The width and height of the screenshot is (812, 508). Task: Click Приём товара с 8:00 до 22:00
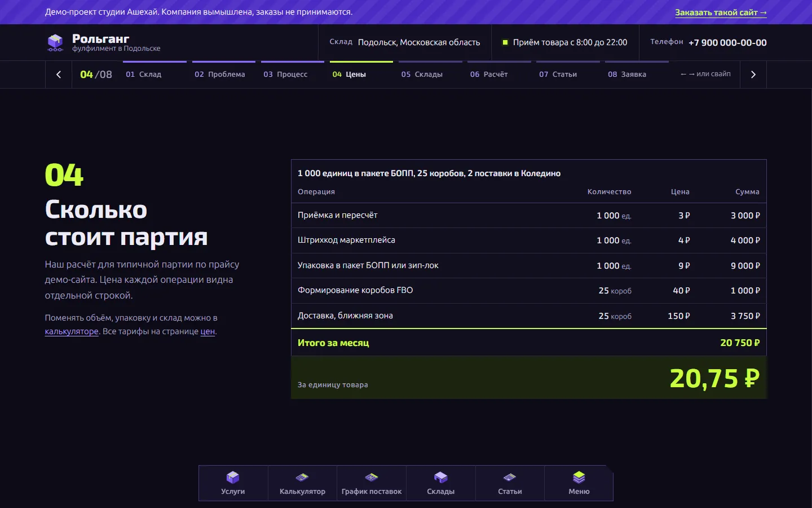point(570,42)
